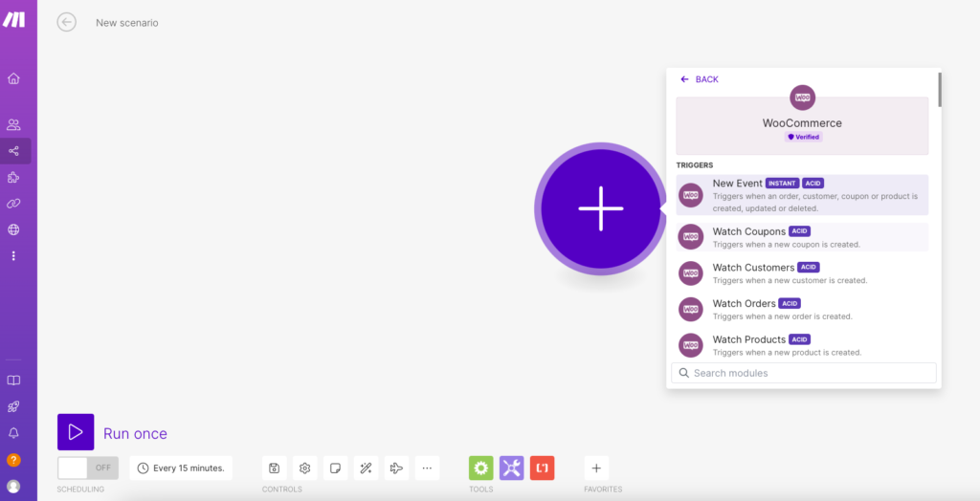
Task: Open the Every 15 minutes schedule setting
Action: [x=181, y=468]
